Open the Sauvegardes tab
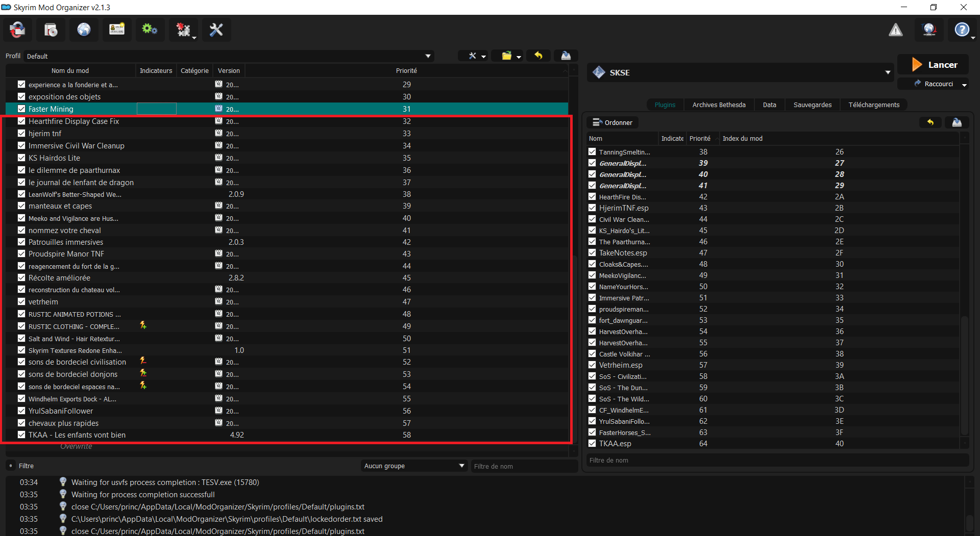Screen dimensions: 980x536 pos(812,105)
